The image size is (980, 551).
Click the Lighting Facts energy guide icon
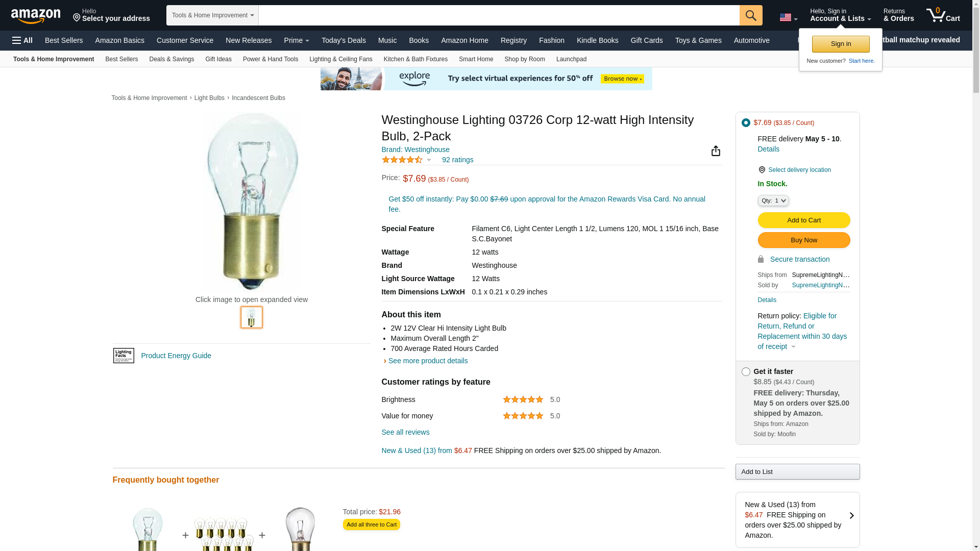[124, 356]
